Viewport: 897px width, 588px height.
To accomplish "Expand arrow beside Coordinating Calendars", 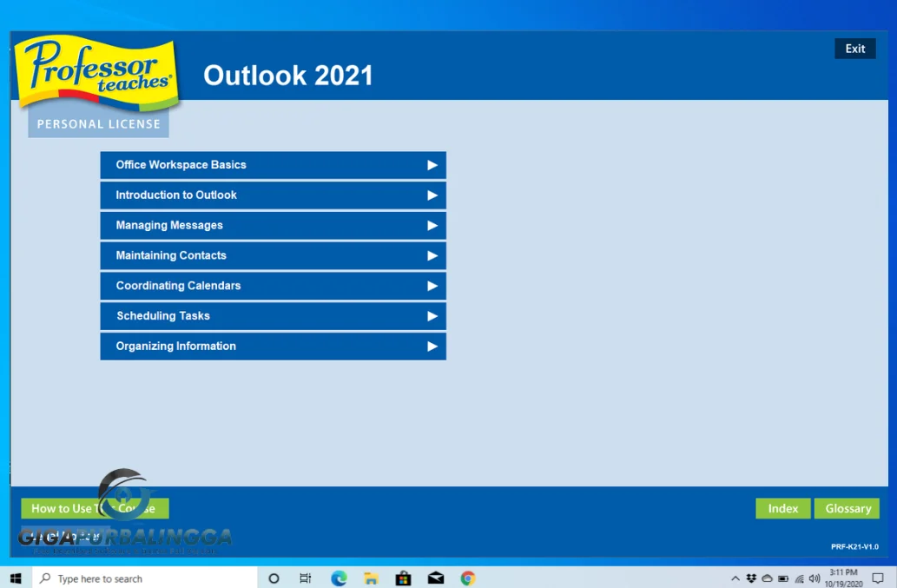I will pyautogui.click(x=432, y=286).
